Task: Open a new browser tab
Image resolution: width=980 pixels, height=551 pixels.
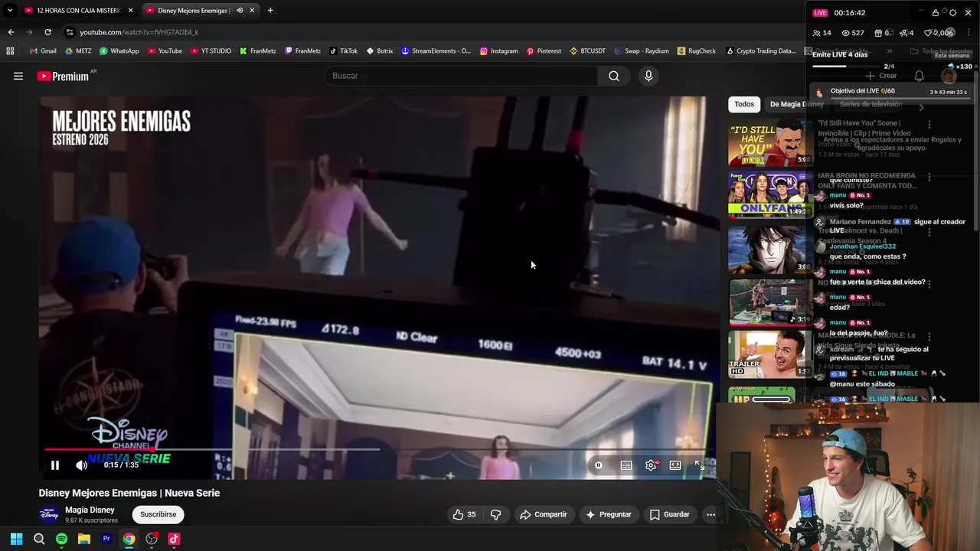Action: (270, 11)
